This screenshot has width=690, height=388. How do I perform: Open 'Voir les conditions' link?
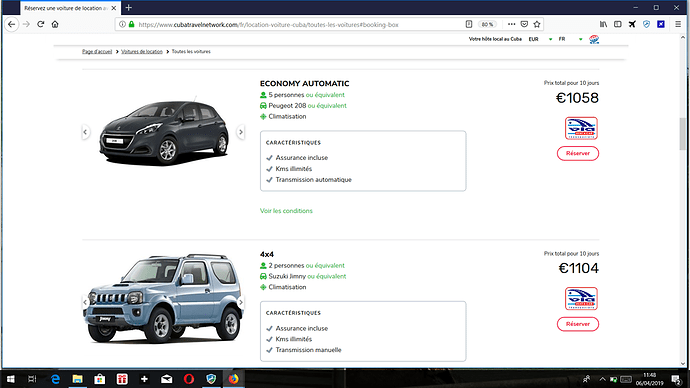(286, 211)
